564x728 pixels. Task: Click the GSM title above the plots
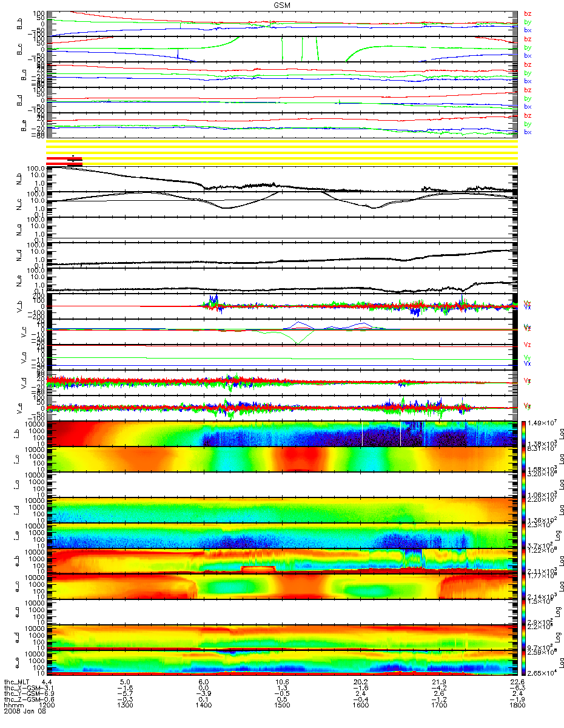(x=282, y=5)
